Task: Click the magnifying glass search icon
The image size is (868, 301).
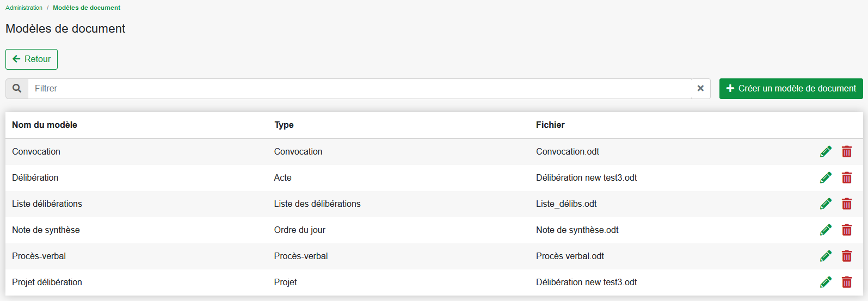Action: [17, 88]
